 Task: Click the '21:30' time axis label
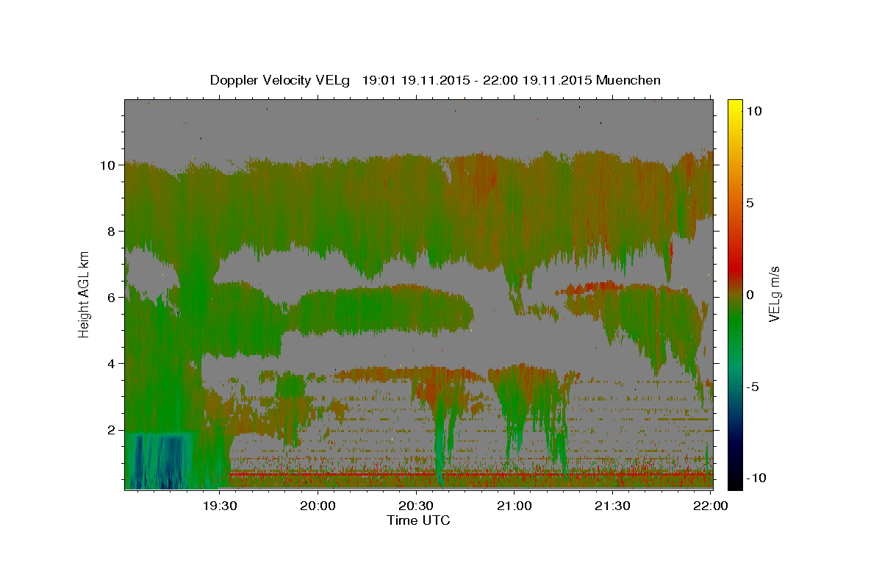612,506
